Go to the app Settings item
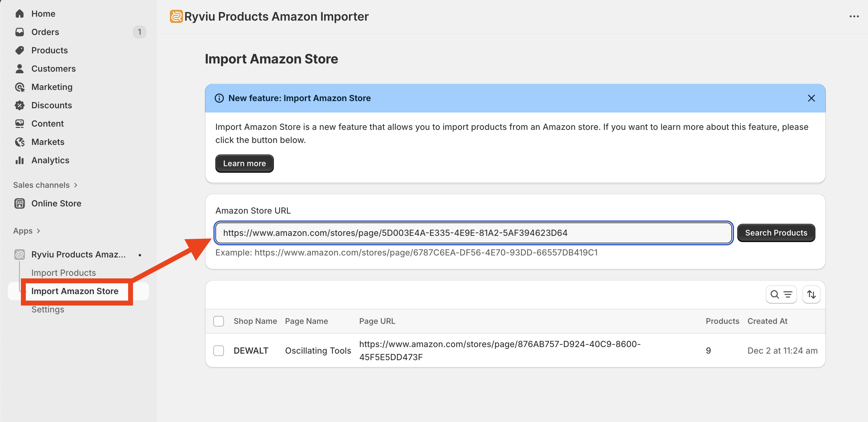 [47, 309]
